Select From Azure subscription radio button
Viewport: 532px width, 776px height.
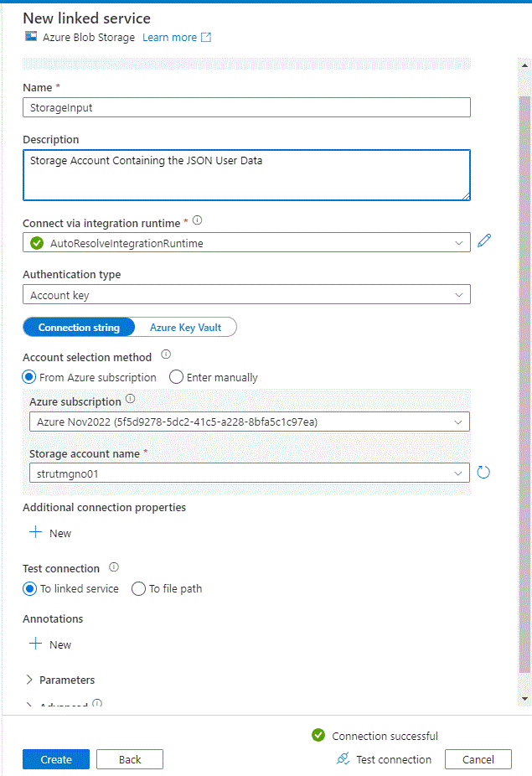pos(29,377)
